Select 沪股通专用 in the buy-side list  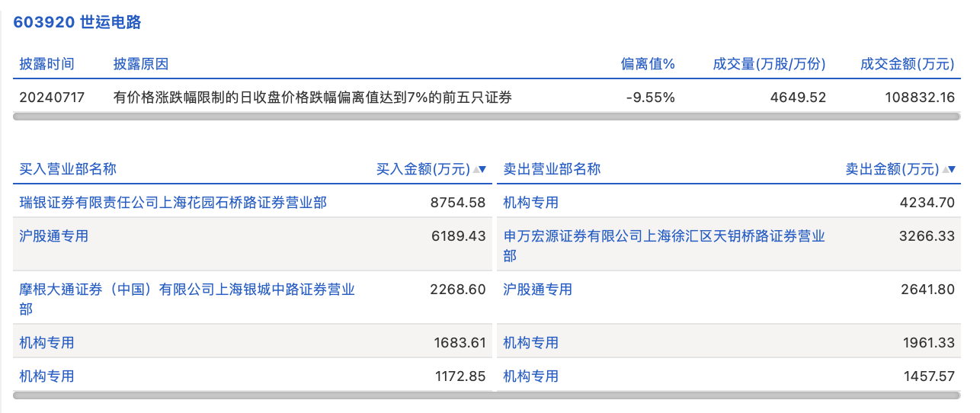pos(54,236)
